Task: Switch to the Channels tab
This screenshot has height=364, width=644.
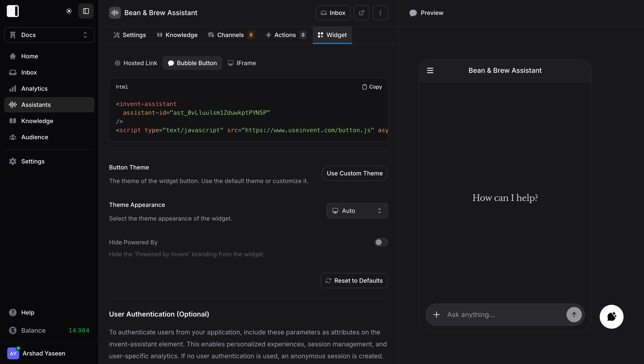Action: pos(231,35)
